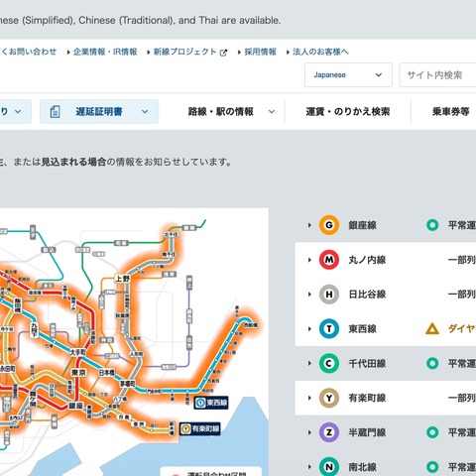This screenshot has height=476, width=476.
Task: Click the external link icon beside 新線プロジェクト
Action: [223, 53]
